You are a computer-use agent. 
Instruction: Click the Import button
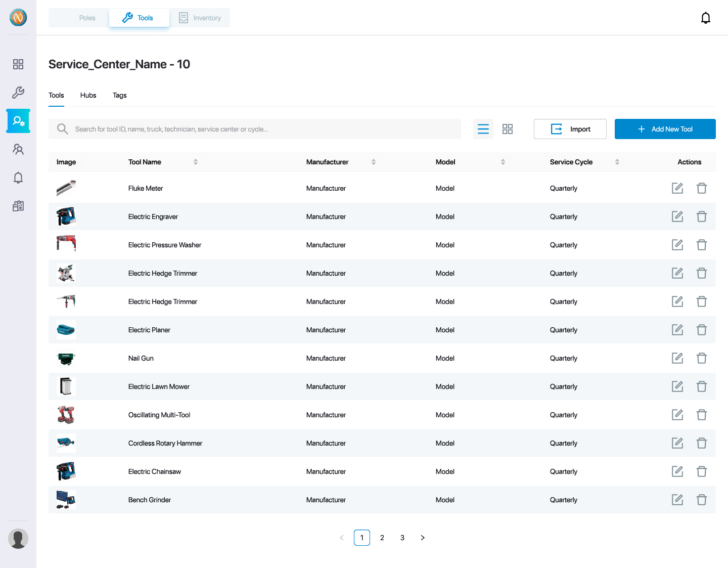(570, 129)
